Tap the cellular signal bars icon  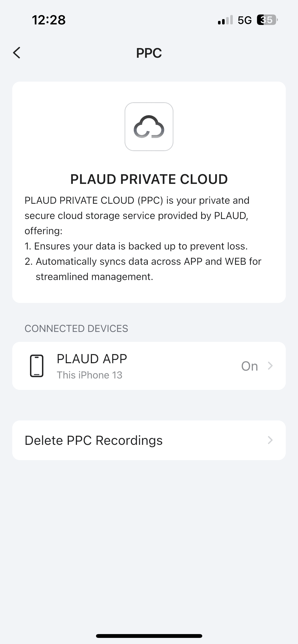point(225,20)
